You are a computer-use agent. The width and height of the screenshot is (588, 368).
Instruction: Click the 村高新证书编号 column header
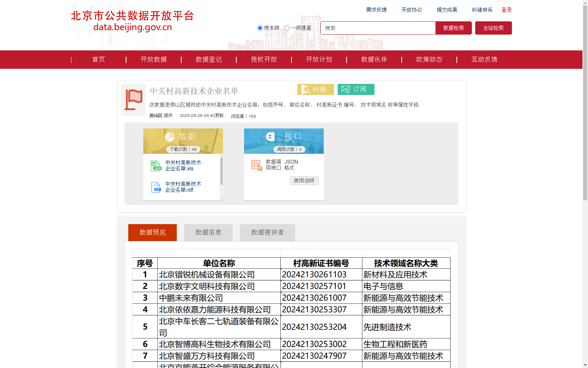coord(321,263)
